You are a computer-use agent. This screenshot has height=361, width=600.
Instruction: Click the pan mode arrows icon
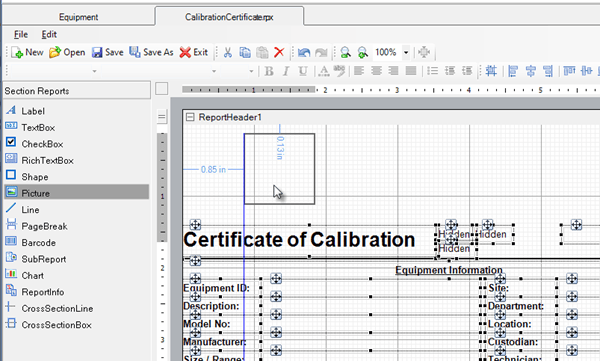(x=424, y=52)
